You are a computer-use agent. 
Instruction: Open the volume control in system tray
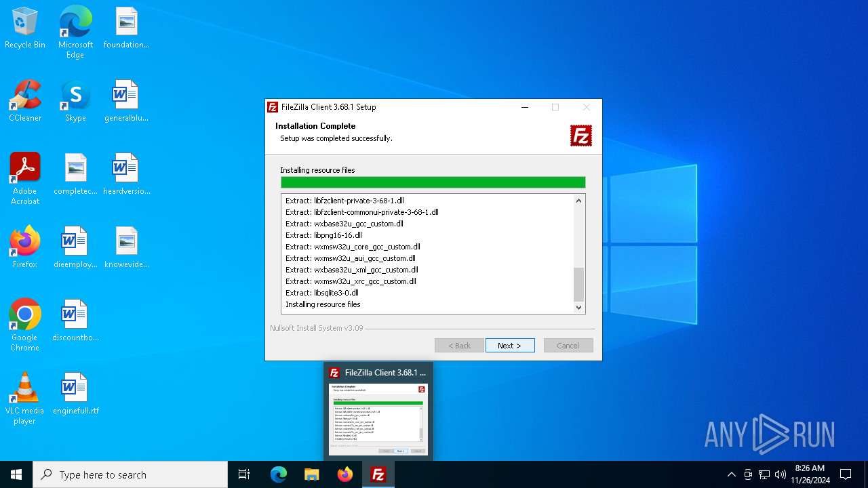point(781,474)
